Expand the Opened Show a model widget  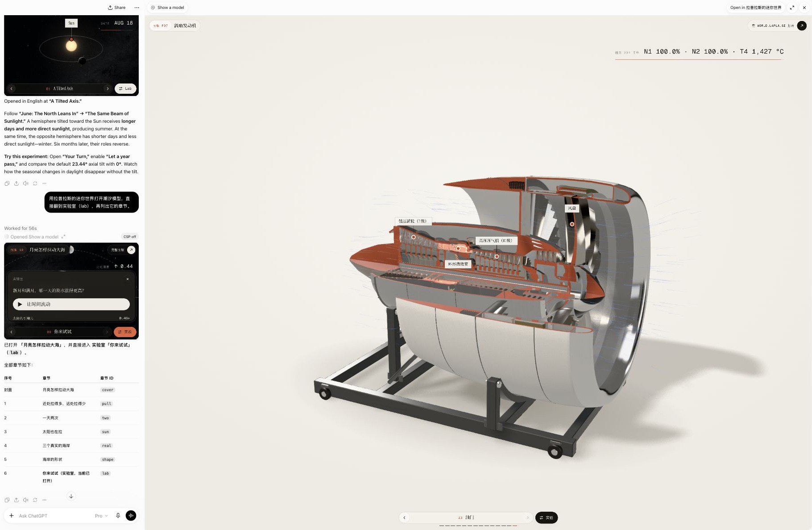(63, 237)
